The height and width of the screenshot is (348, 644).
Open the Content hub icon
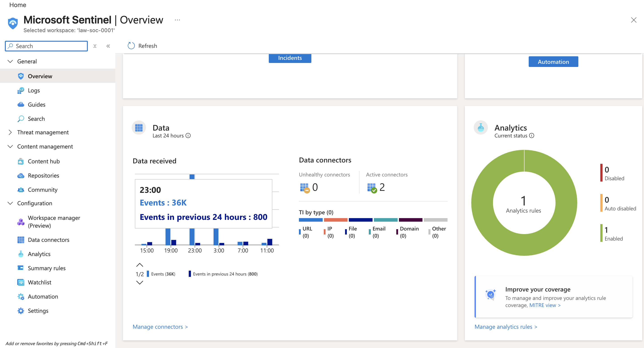tap(21, 161)
